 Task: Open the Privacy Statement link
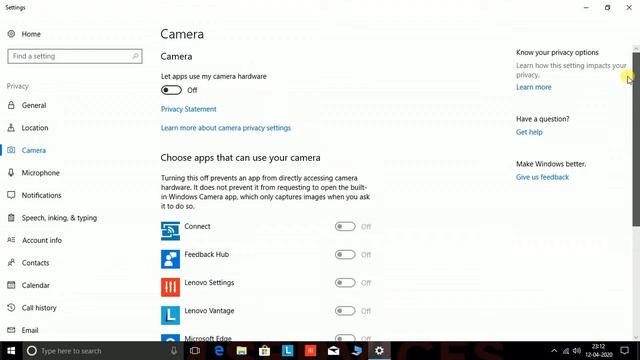[189, 109]
